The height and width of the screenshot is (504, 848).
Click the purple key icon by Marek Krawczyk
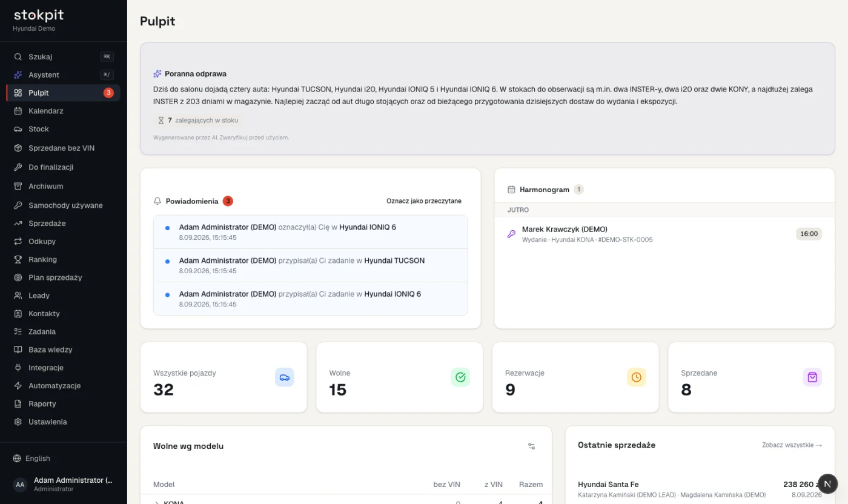point(511,234)
